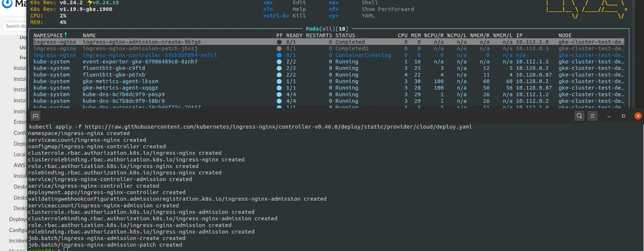Screen dimensions: 644x251
Task: Click the K8s Rev v1.19.9-gke.1900 text
Action: tap(71, 9)
